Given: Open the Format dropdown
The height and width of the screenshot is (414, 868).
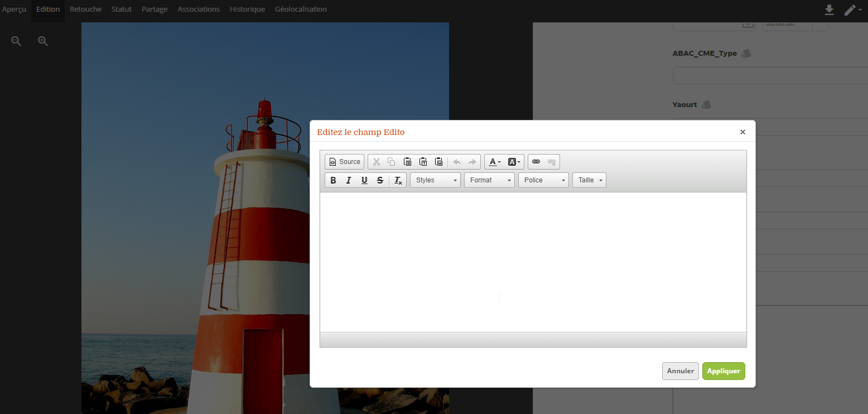Looking at the screenshot, I should click(x=489, y=180).
